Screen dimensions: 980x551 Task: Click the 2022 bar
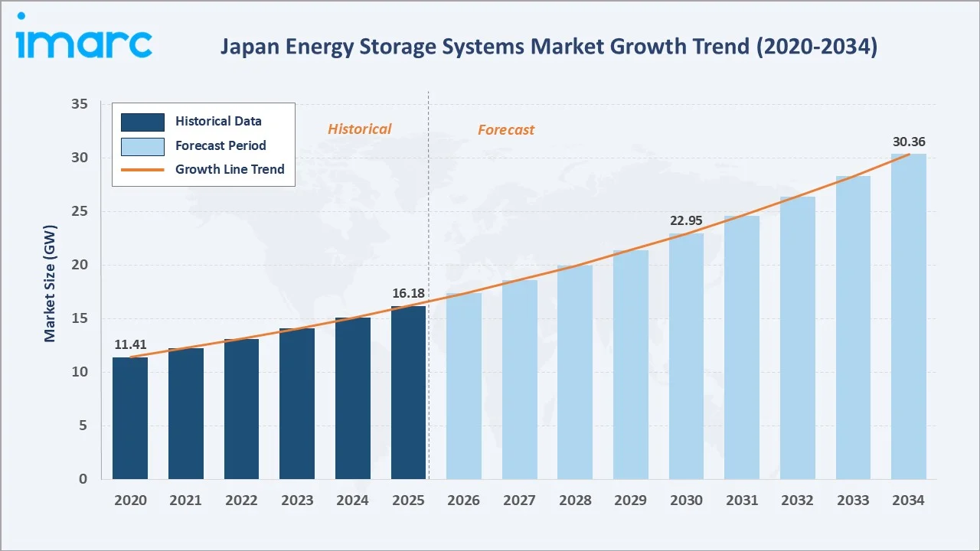241,409
